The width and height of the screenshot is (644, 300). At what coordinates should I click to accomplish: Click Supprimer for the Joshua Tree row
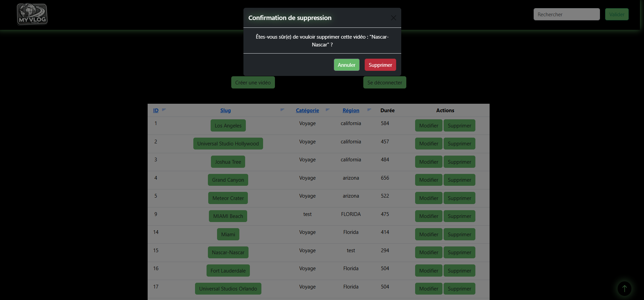[x=459, y=162]
